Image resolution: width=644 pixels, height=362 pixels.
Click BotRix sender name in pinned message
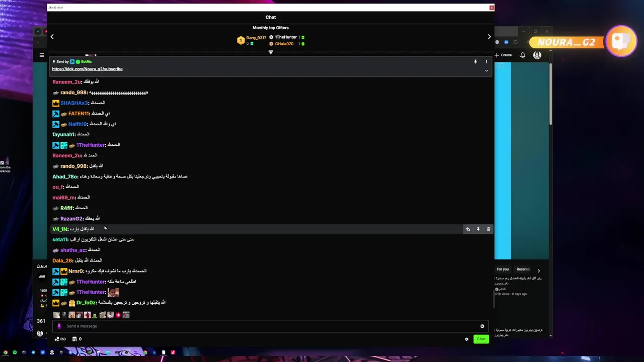coord(87,61)
